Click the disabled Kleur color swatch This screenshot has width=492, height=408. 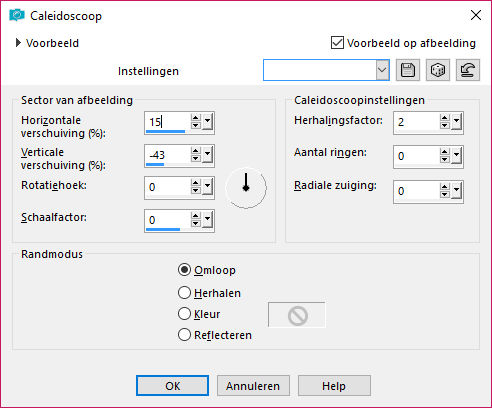pyautogui.click(x=297, y=315)
